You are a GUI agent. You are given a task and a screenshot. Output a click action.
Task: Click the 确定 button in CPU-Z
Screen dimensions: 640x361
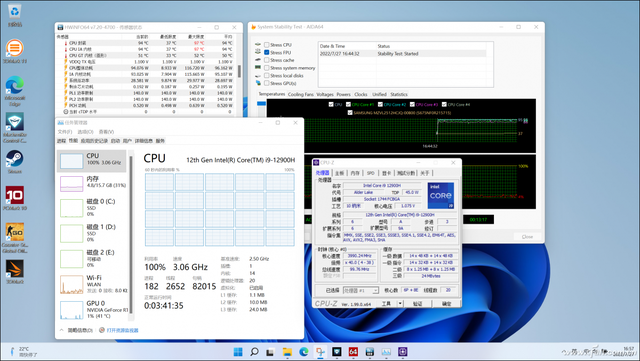pos(447,303)
